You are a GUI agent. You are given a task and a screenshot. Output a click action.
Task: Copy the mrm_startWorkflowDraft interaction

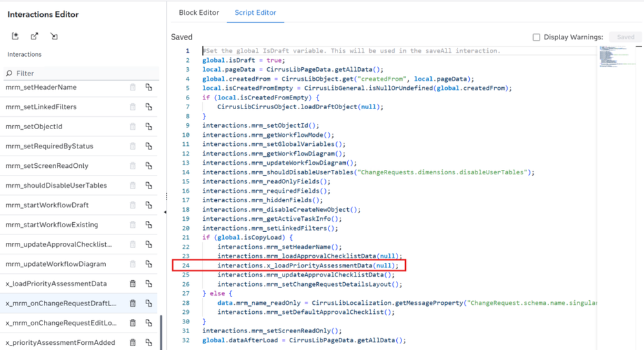click(x=148, y=205)
